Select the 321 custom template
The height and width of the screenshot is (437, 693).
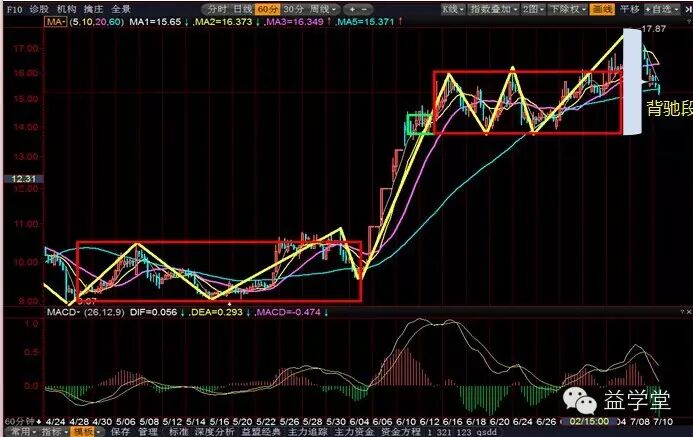pyautogui.click(x=446, y=432)
